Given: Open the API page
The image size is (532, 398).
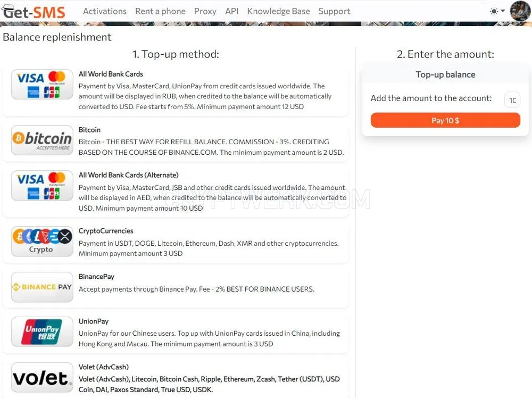Looking at the screenshot, I should [232, 11].
